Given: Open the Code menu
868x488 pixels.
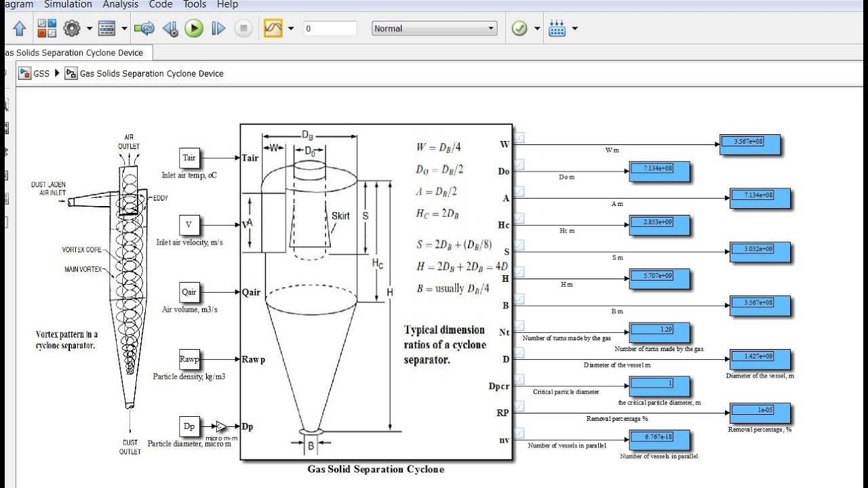Looking at the screenshot, I should coord(161,5).
